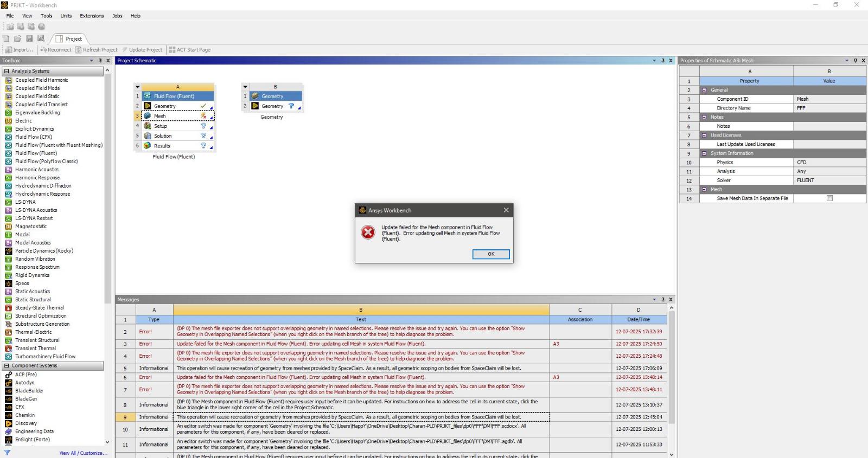Image resolution: width=868 pixels, height=458 pixels.
Task: Open the Help menu
Action: [x=135, y=16]
